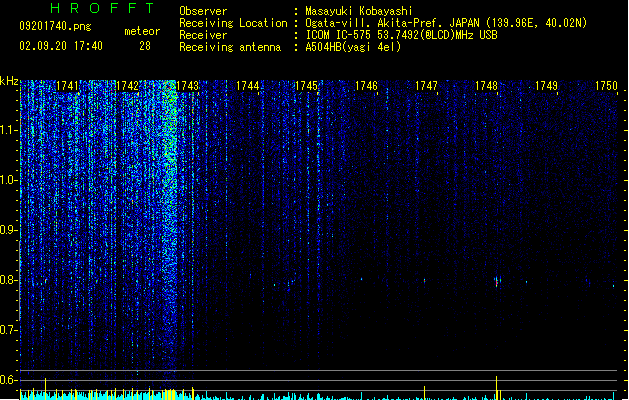Select the meteor count 28
This screenshot has height=400, width=629.
pyautogui.click(x=145, y=46)
